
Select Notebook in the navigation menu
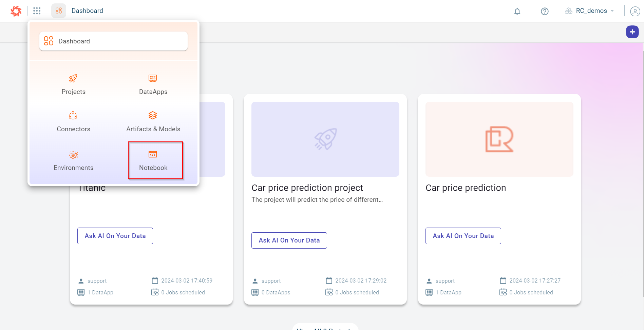coord(153,160)
